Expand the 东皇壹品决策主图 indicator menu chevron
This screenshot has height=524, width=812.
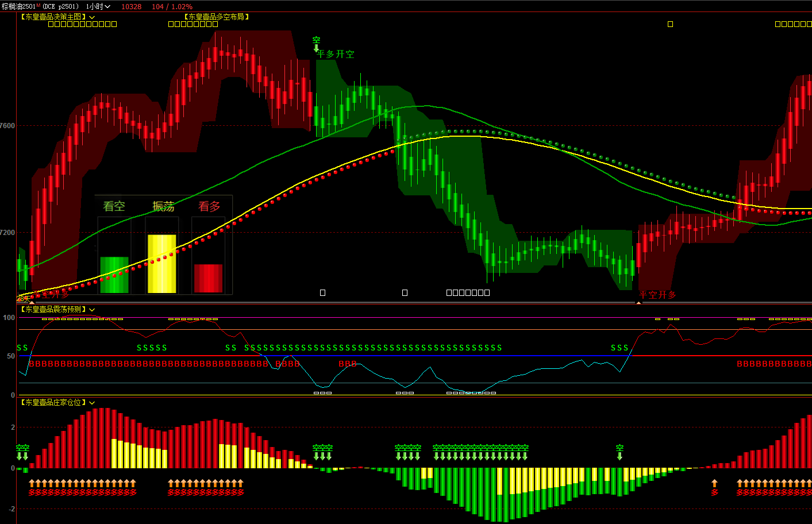tap(92, 17)
